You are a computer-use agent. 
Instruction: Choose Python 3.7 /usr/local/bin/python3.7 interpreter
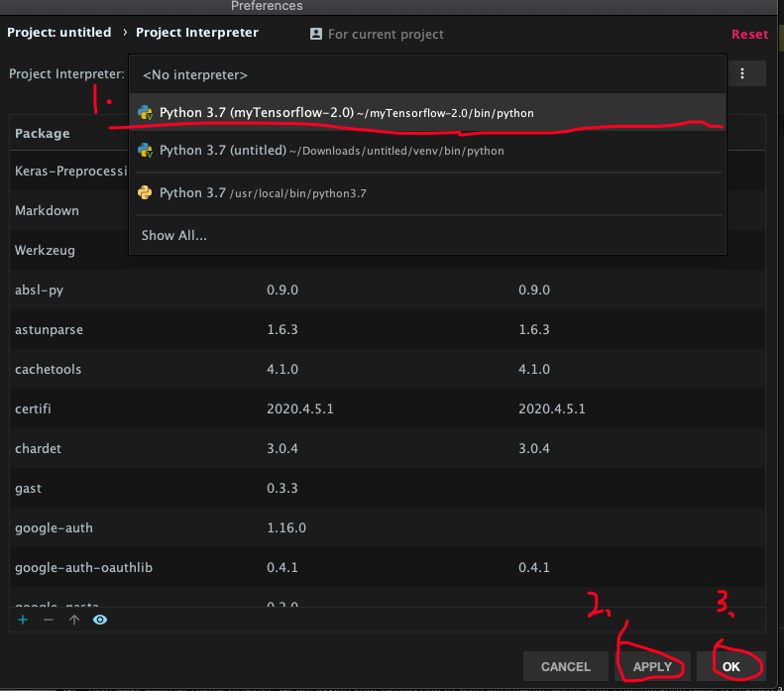point(427,193)
